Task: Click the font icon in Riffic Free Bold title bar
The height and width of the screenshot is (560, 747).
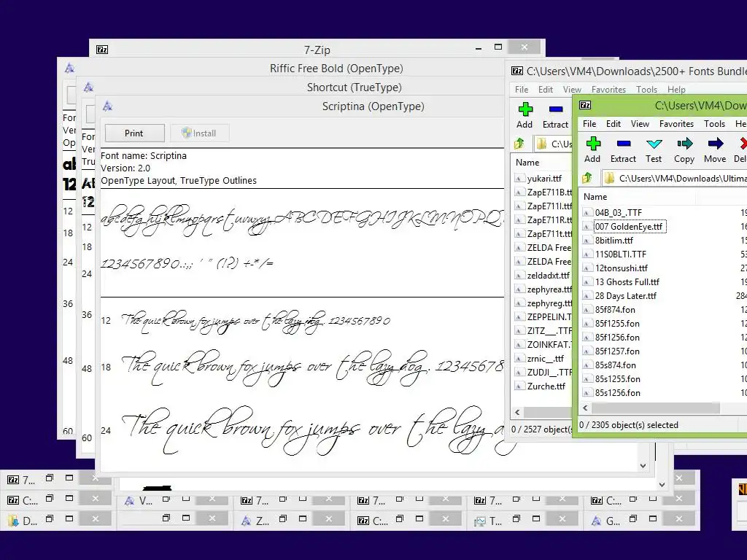Action: tap(69, 68)
